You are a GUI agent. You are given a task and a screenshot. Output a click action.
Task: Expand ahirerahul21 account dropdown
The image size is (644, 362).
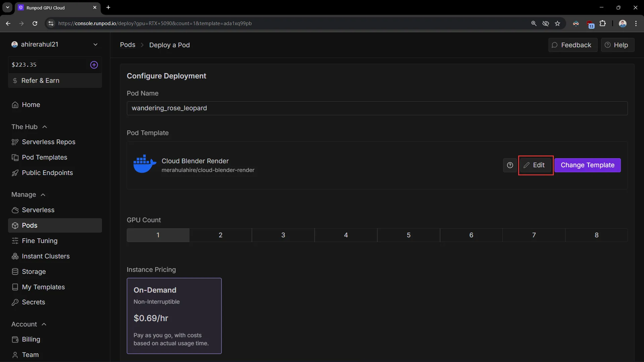(x=95, y=45)
